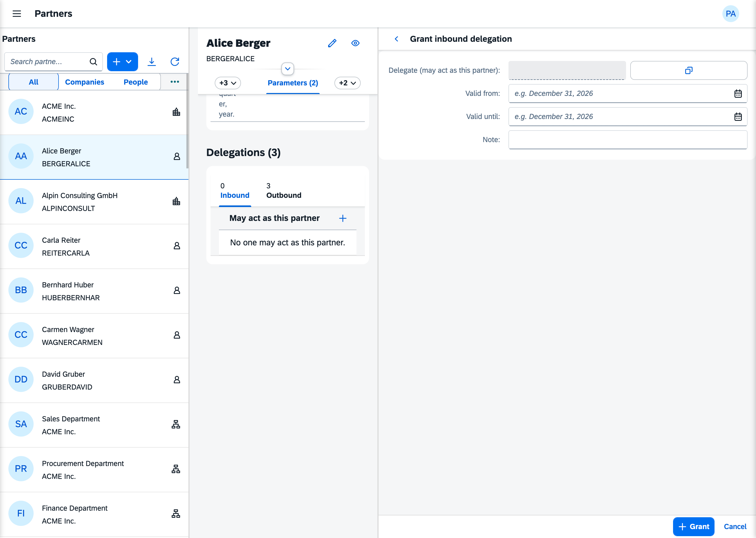This screenshot has width=756, height=538.
Task: Select David Gruber in partner list
Action: pyautogui.click(x=94, y=380)
